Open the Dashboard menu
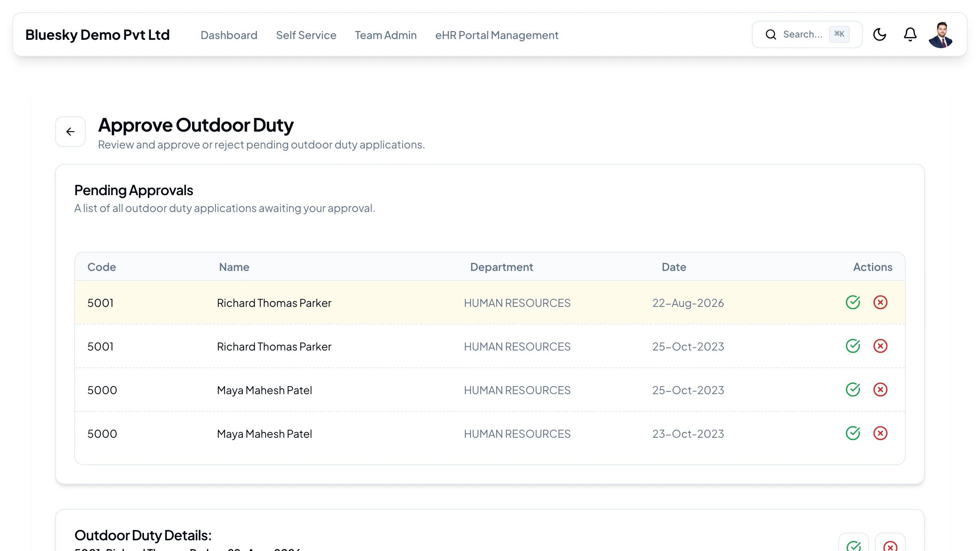The image size is (980, 551). (229, 35)
